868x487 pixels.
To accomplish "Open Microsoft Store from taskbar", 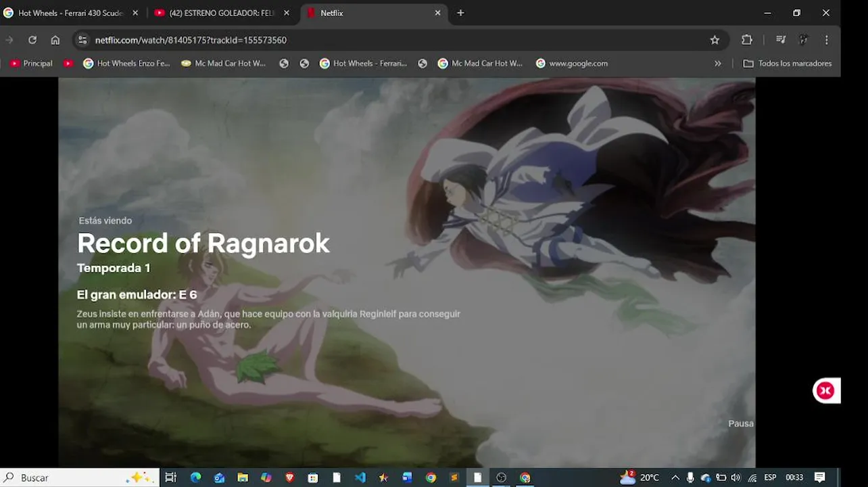I will pos(313,478).
